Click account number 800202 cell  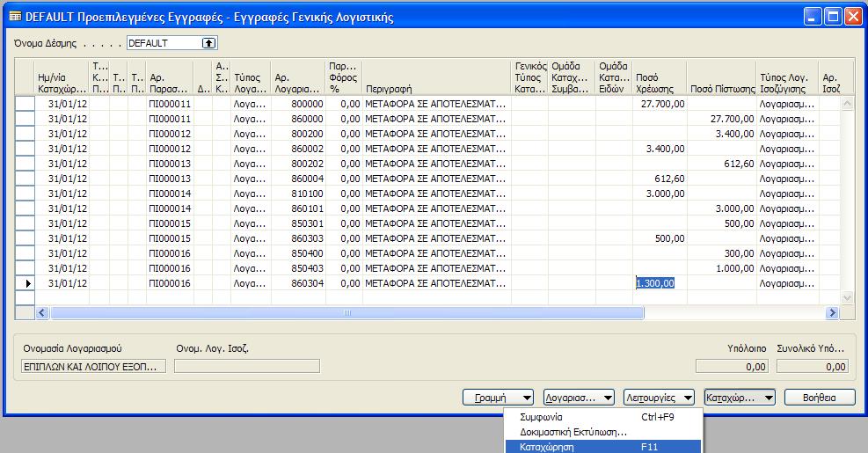point(298,164)
